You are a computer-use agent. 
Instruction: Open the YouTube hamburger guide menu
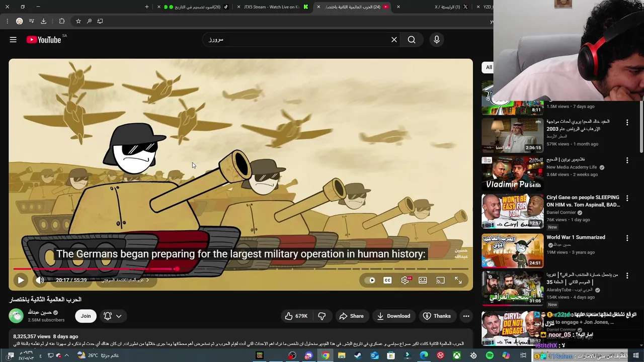coord(13,40)
